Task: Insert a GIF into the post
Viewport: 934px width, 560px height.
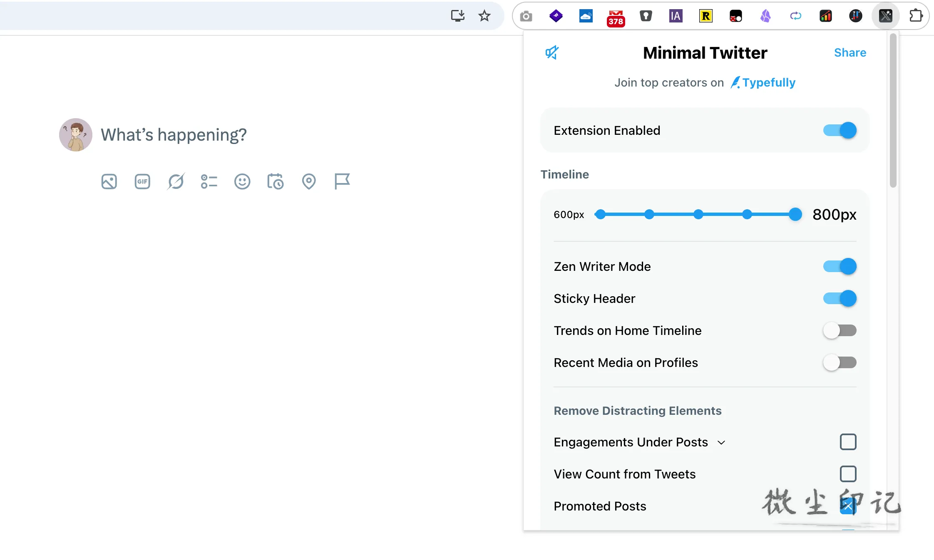Action: [142, 182]
